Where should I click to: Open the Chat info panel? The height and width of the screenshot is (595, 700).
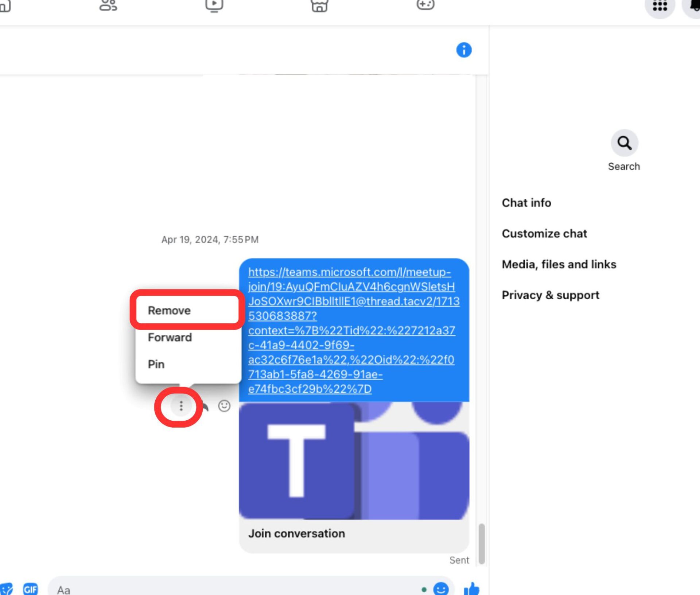pyautogui.click(x=526, y=202)
